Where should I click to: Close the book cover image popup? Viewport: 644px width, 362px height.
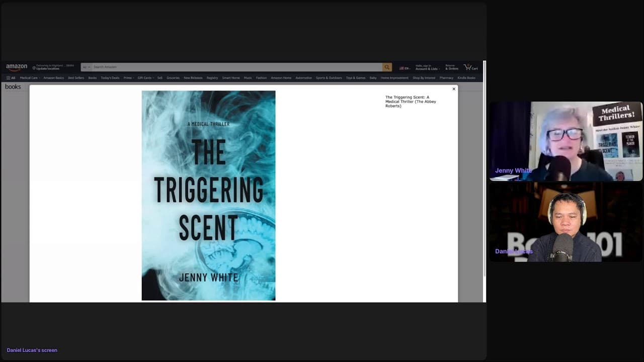tap(454, 89)
